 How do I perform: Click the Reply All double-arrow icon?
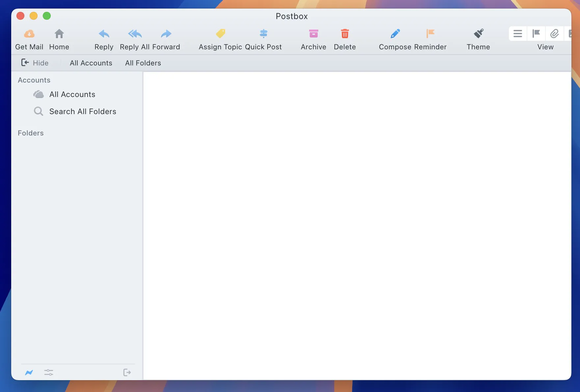point(135,34)
